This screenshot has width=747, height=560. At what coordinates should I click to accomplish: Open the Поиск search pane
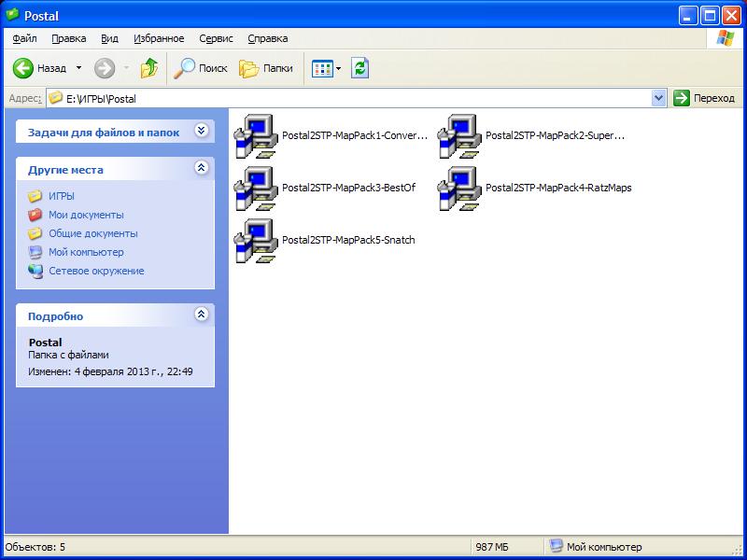[x=200, y=68]
